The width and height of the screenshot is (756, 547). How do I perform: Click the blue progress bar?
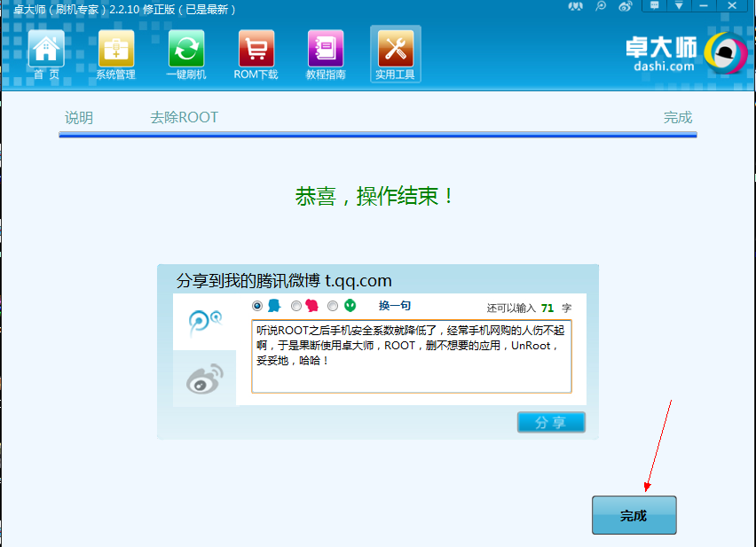(378, 135)
